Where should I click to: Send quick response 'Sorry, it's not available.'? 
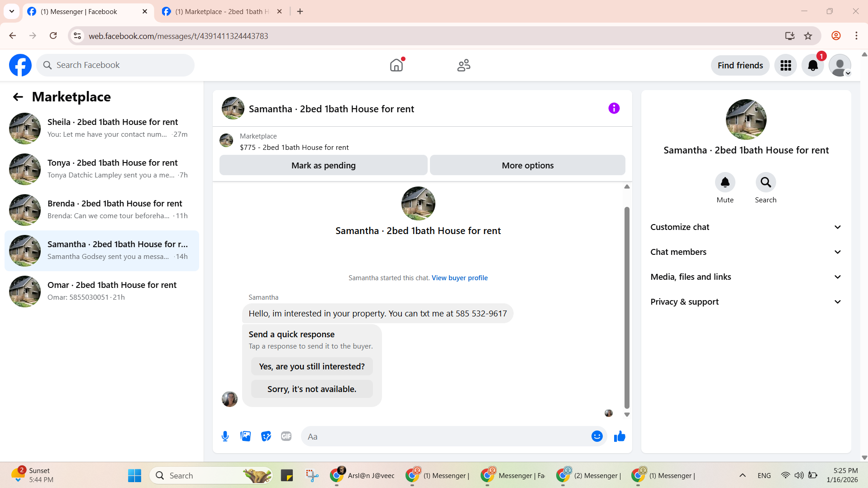point(312,389)
